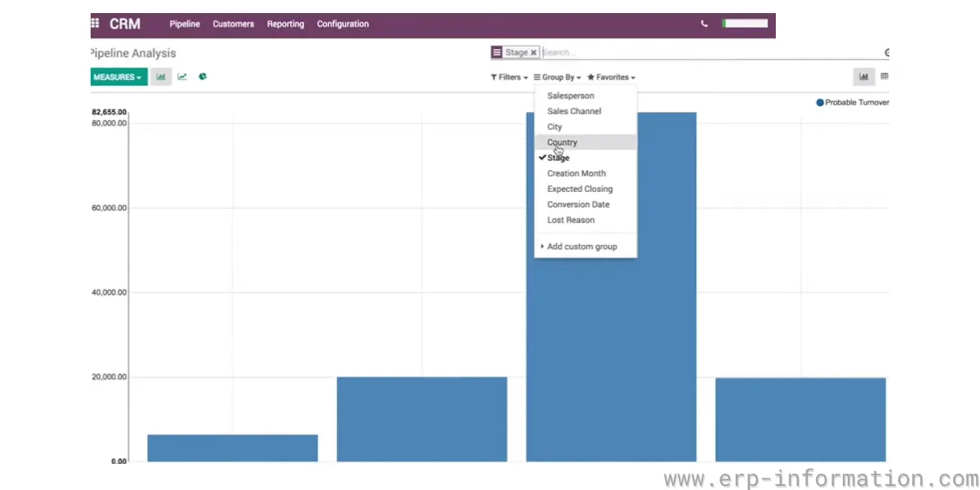Expand Add custom group

coord(583,246)
